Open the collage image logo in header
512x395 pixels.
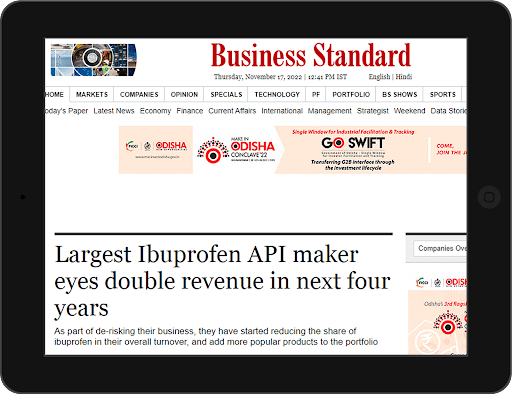click(x=94, y=60)
